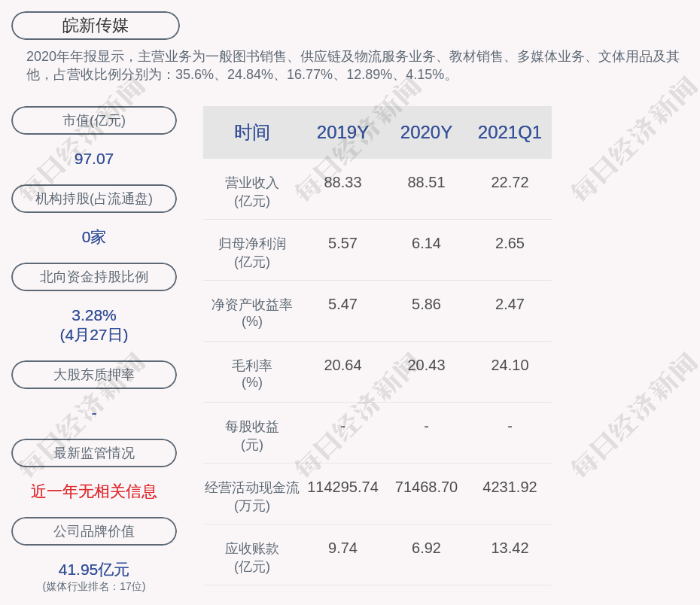The height and width of the screenshot is (605, 700).
Task: Select revenue value 88.51
Action: 426,183
